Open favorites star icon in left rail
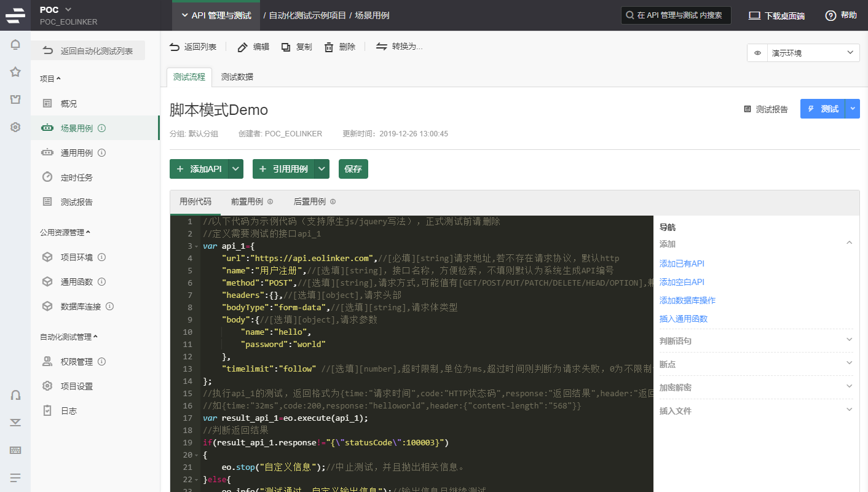868x492 pixels. [15, 72]
